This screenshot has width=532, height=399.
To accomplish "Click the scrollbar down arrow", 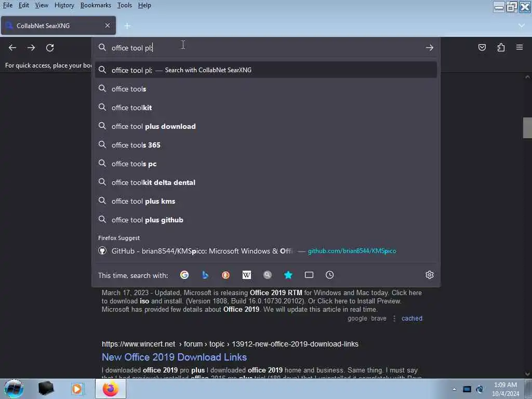I will [x=527, y=374].
